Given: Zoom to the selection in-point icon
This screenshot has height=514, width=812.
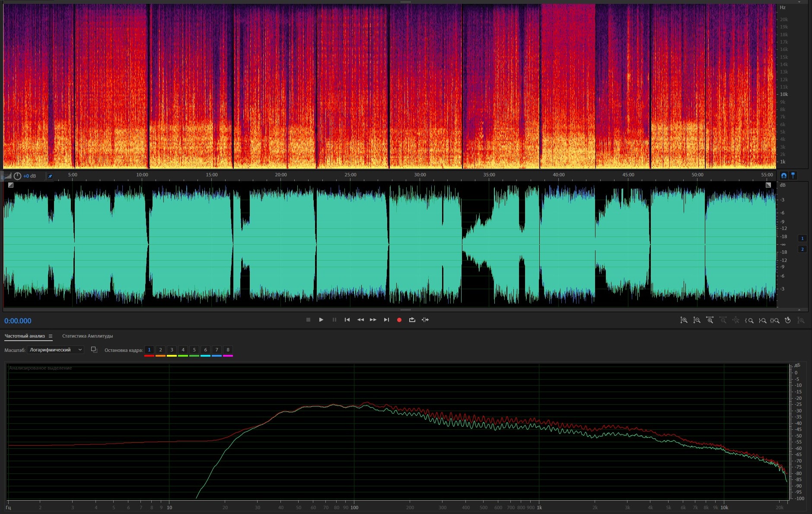Looking at the screenshot, I should point(749,320).
